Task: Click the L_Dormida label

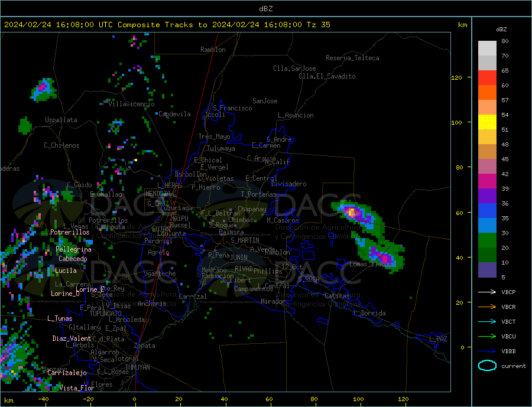Action: click(370, 313)
